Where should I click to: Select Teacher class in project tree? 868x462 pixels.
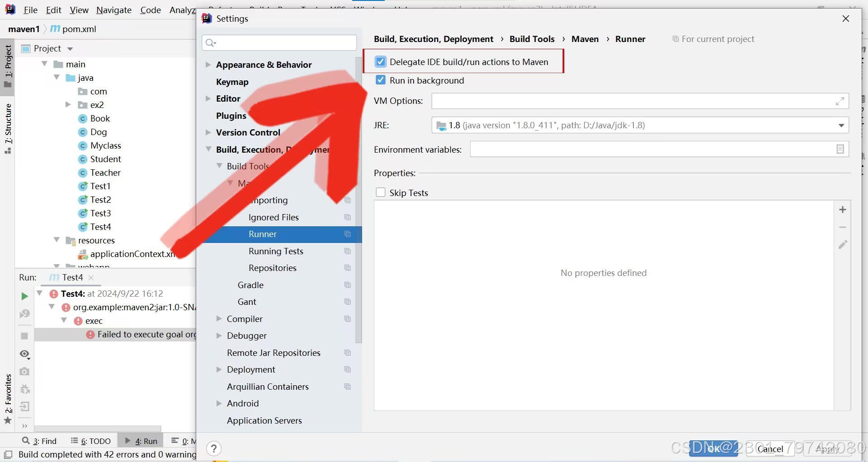(x=105, y=173)
